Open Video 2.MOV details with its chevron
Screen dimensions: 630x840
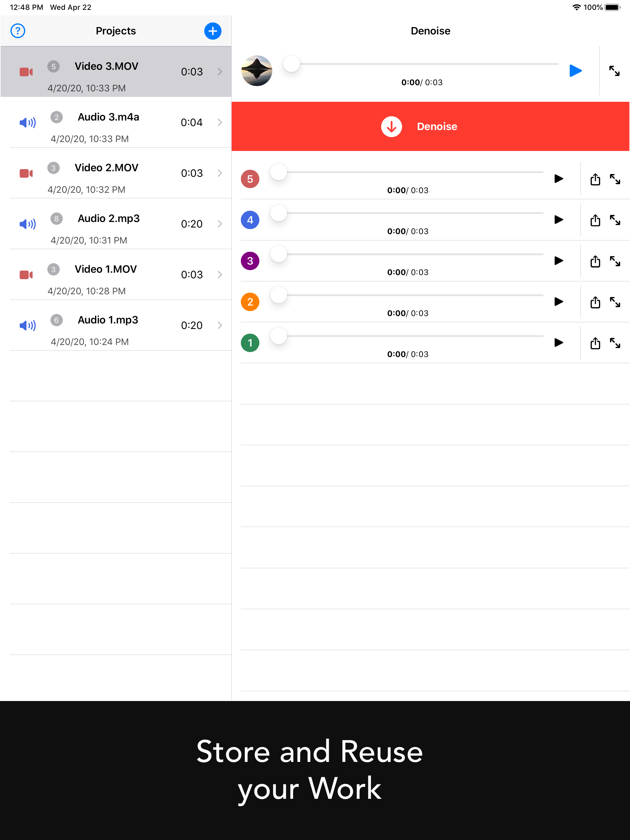[220, 173]
